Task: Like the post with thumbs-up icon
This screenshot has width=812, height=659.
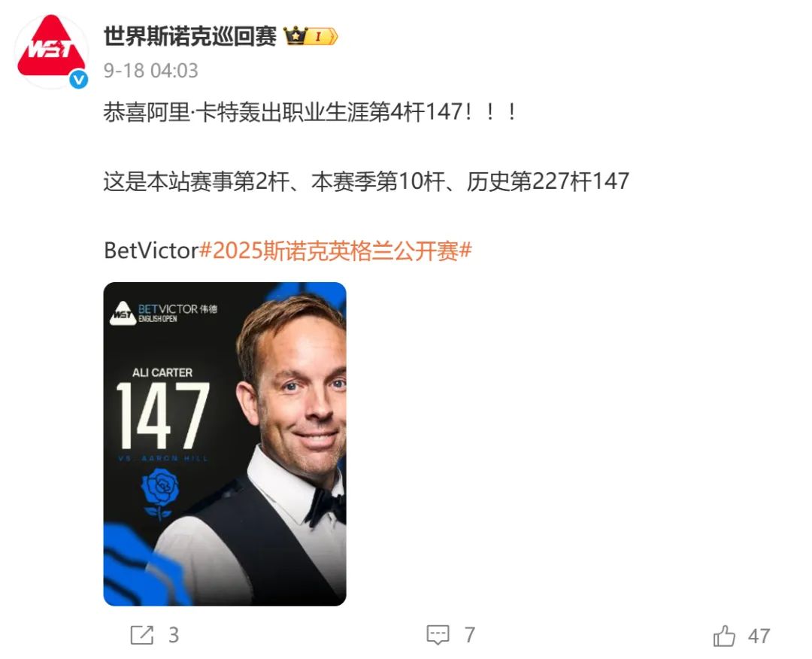Action: (724, 635)
